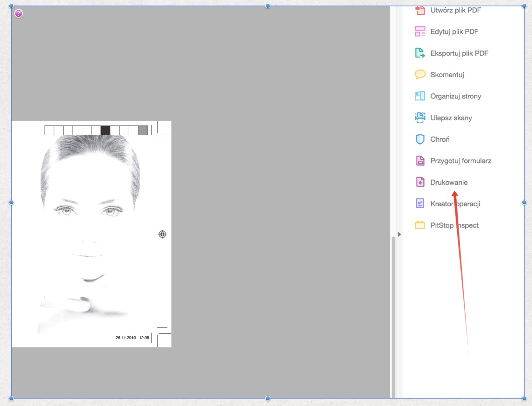Click the document vertical scrollbar thumb

pos(394,316)
